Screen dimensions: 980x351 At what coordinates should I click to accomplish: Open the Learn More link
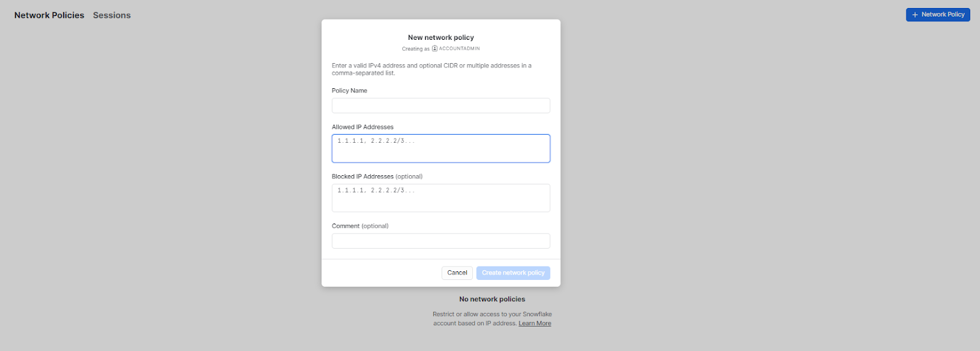pos(535,323)
